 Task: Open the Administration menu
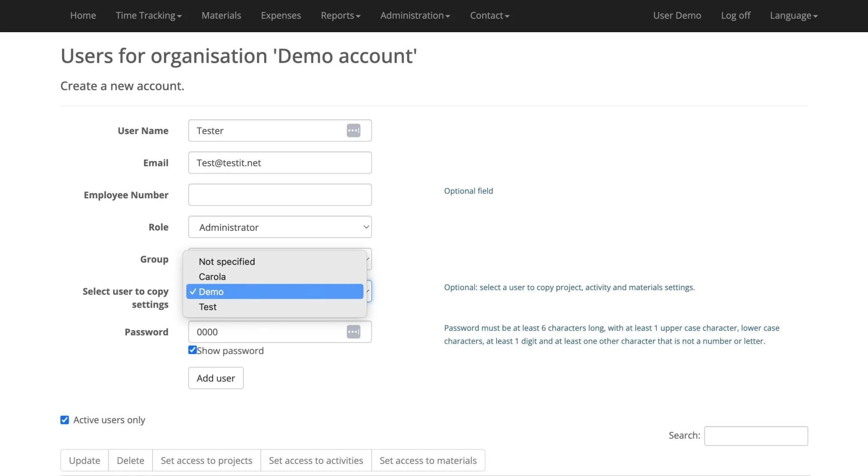pos(415,16)
